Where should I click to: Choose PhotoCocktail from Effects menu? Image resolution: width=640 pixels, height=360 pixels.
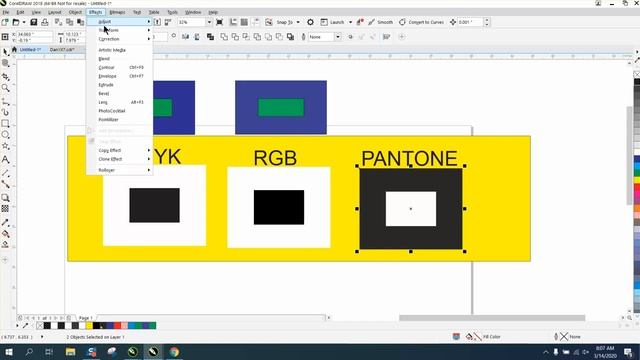tap(120, 111)
